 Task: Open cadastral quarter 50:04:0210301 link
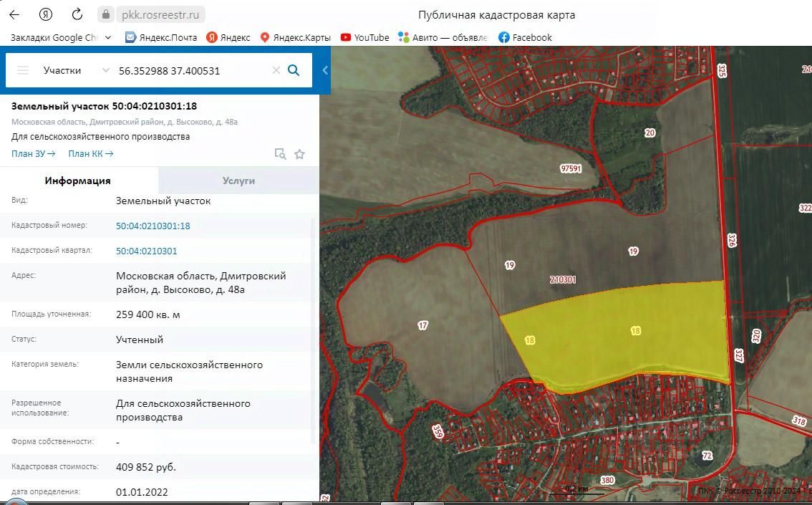click(147, 251)
